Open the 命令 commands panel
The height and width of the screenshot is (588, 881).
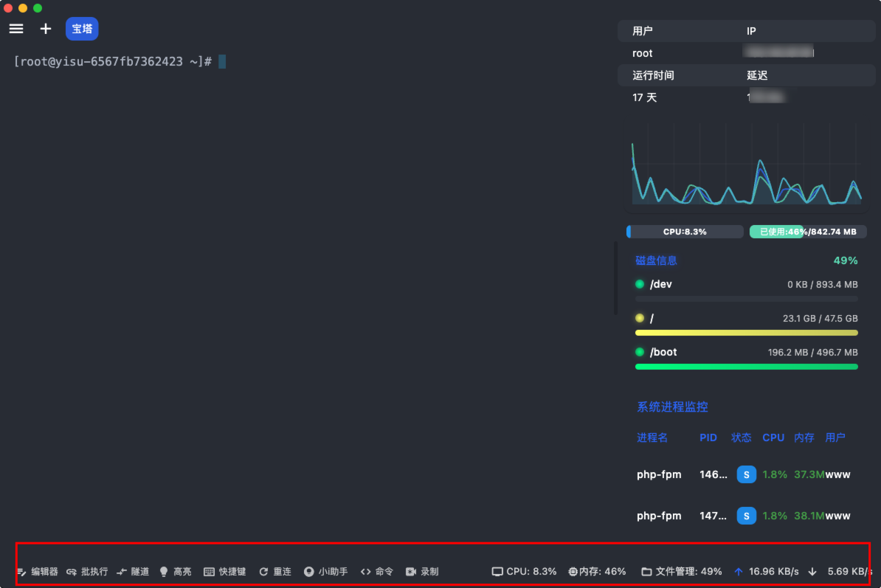(377, 571)
